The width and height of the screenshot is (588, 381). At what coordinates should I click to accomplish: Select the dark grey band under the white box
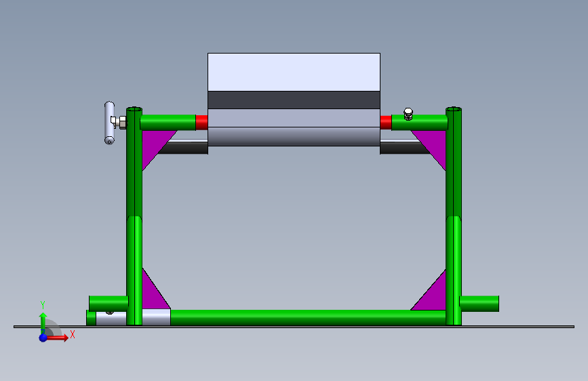click(294, 100)
